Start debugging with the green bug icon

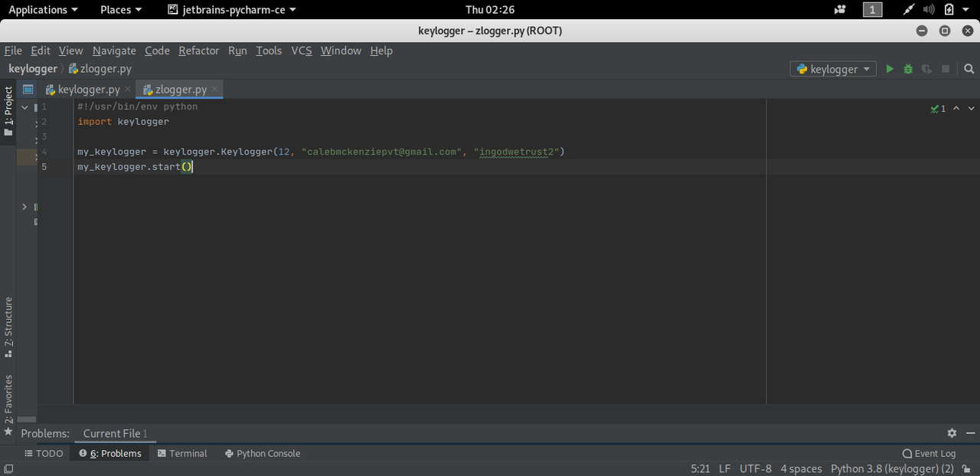[908, 69]
